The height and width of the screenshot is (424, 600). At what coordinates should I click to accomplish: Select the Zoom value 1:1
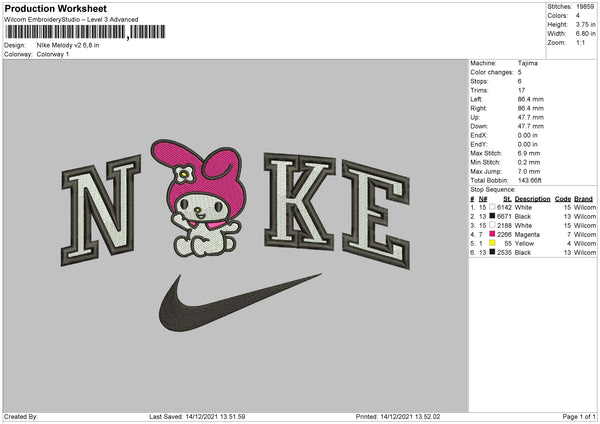click(580, 42)
